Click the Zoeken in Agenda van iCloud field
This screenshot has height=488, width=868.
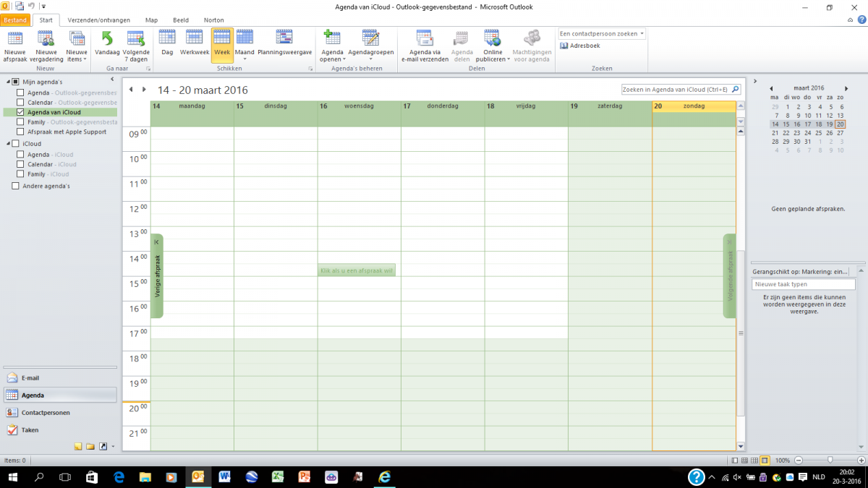[x=681, y=90]
